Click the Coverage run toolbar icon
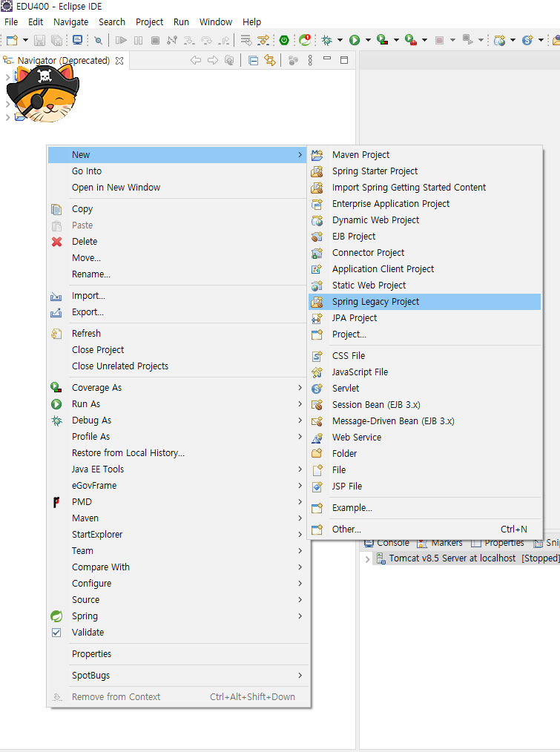Viewport: 560px width, 752px height. [x=383, y=40]
